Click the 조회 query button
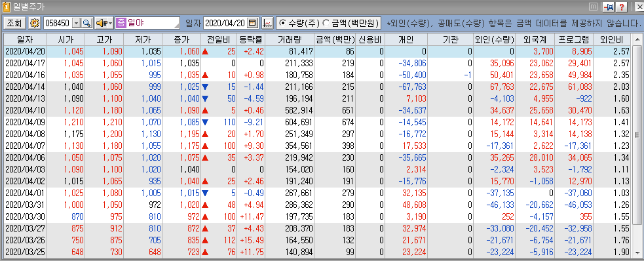644x261 pixels. click(15, 23)
